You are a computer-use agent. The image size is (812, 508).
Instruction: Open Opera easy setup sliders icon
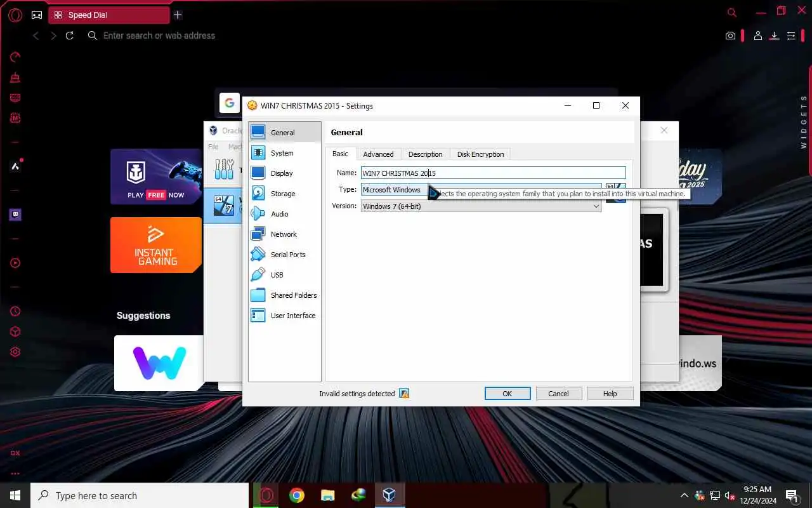[x=790, y=36]
